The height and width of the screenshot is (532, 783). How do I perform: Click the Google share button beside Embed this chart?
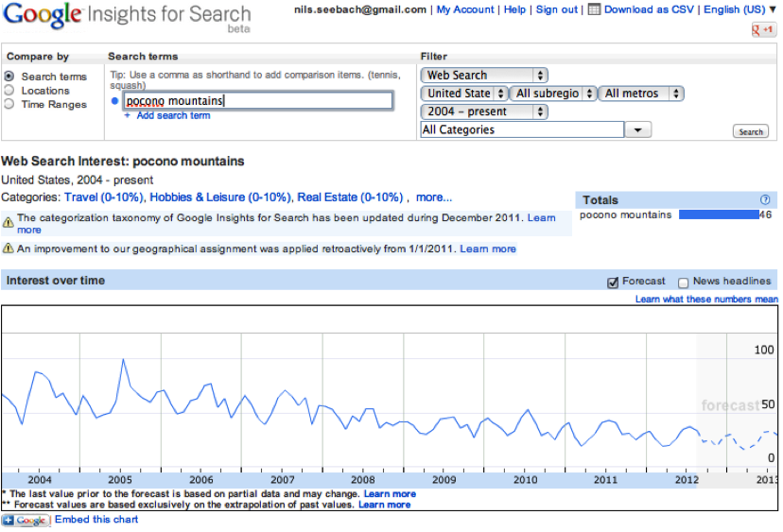(26, 520)
